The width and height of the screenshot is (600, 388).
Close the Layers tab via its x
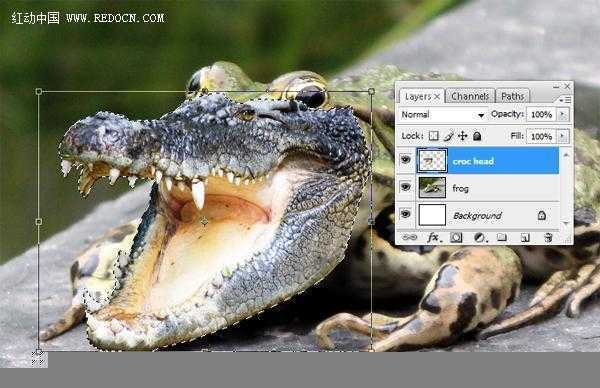(437, 96)
